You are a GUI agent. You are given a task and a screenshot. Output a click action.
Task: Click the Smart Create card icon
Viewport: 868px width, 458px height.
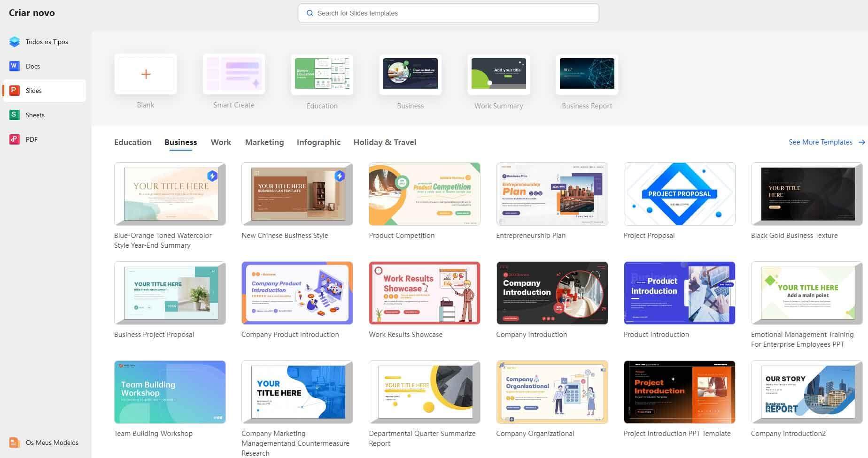(234, 74)
